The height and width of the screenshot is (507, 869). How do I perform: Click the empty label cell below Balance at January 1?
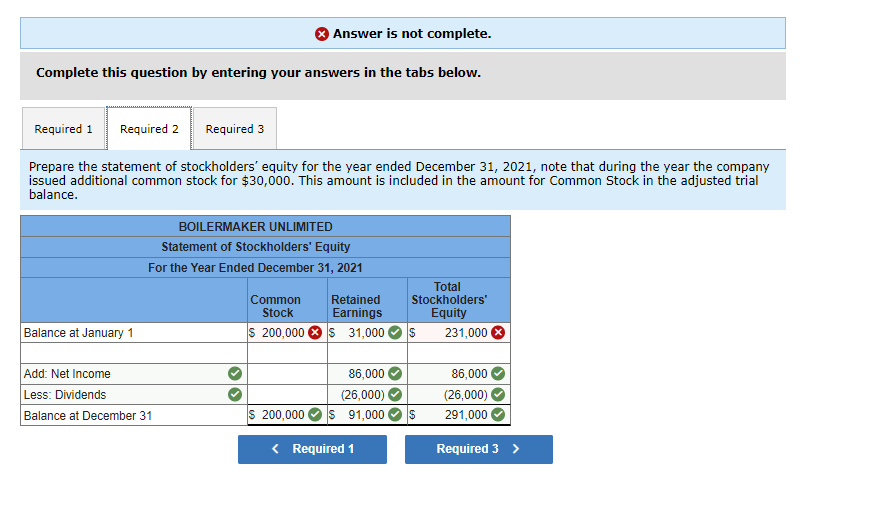(x=134, y=353)
